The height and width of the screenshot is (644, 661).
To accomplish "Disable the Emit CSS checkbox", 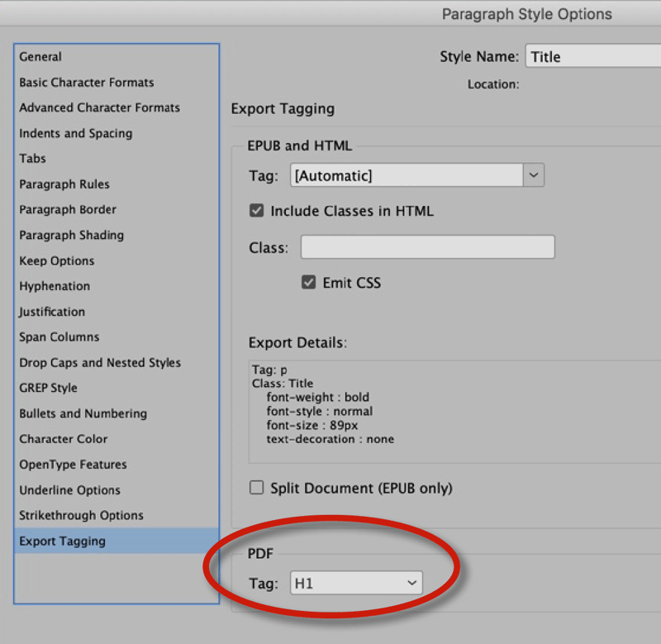I will pyautogui.click(x=308, y=282).
